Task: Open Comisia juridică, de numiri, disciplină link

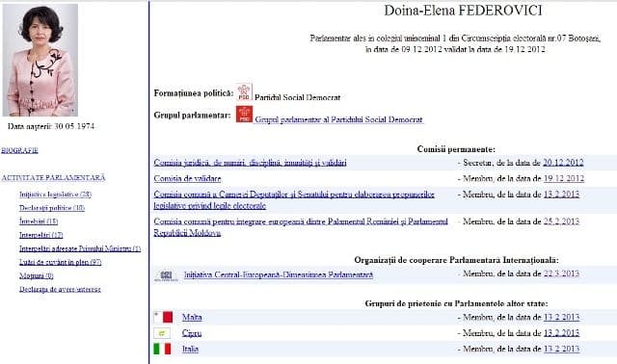Action: pyautogui.click(x=250, y=163)
